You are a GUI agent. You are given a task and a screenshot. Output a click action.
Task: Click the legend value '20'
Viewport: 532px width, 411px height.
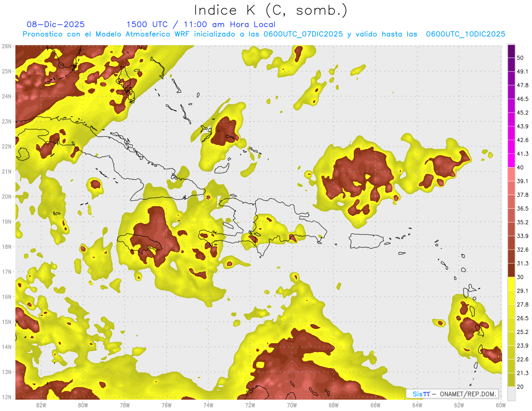click(x=520, y=387)
